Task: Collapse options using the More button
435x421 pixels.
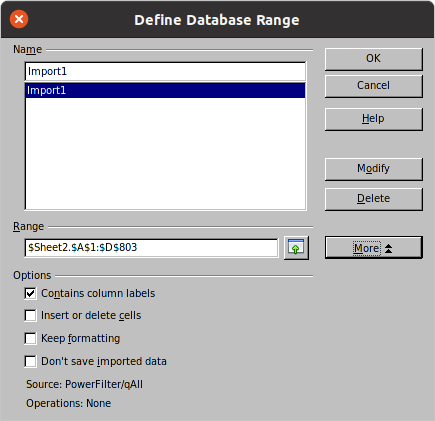Action: click(x=374, y=248)
